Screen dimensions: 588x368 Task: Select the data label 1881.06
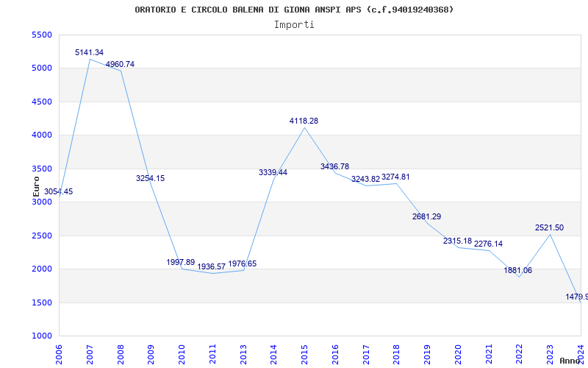click(518, 270)
